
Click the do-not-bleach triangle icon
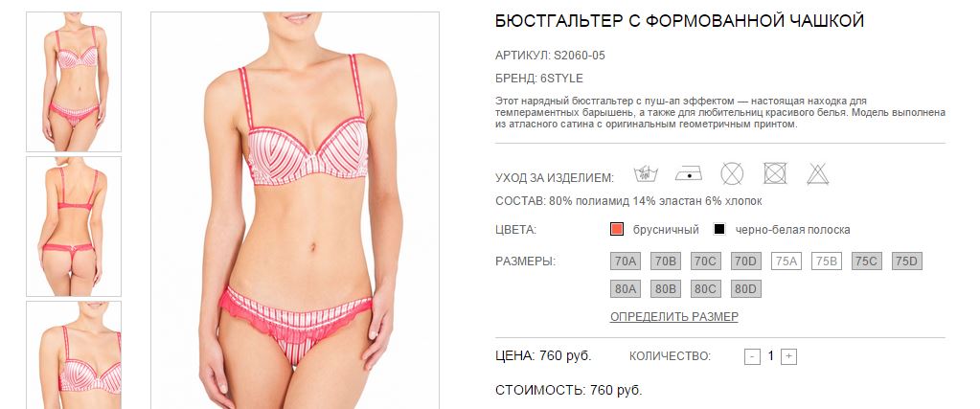[x=817, y=173]
